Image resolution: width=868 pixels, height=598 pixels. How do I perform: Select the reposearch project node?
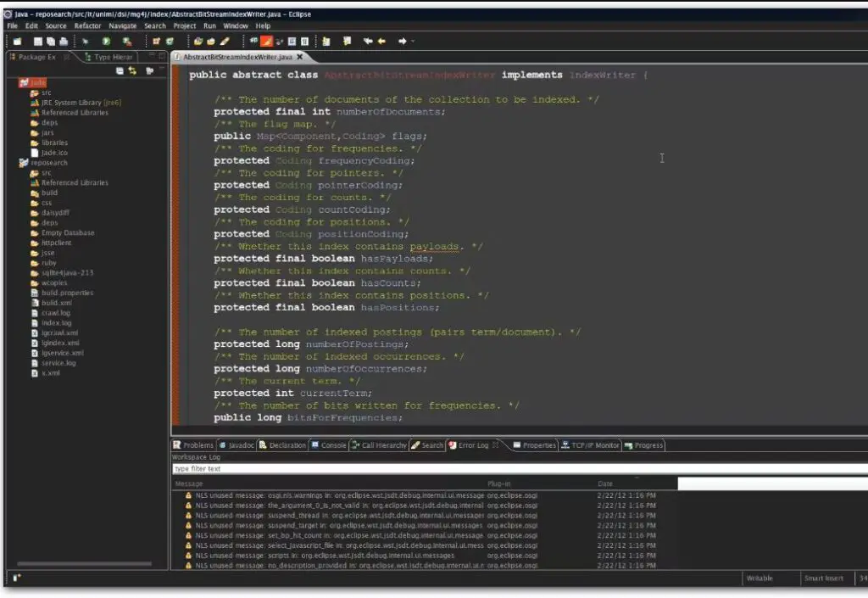(43, 163)
